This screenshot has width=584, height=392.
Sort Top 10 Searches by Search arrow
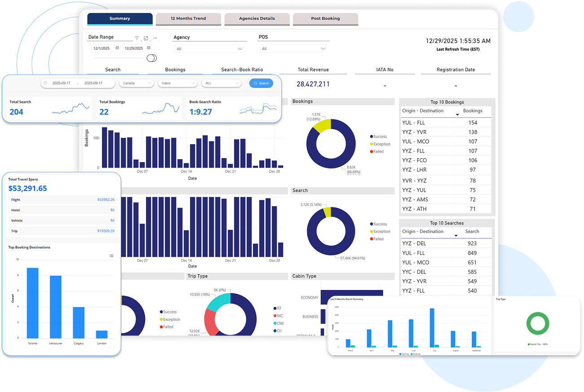[x=456, y=236]
